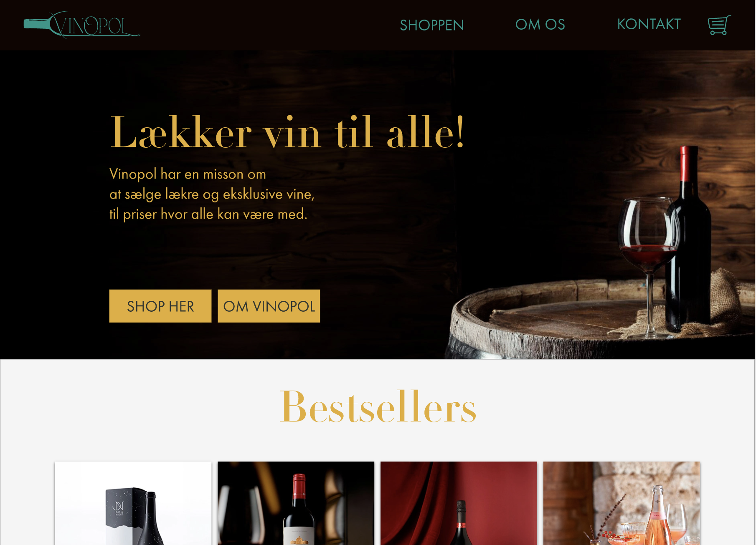Open the red curtain wine product card

459,503
